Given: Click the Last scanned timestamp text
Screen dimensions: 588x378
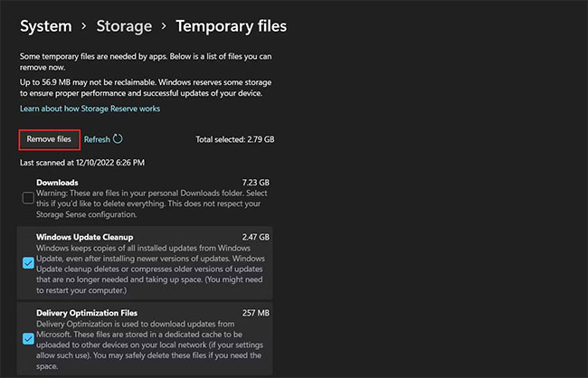Looking at the screenshot, I should [82, 163].
